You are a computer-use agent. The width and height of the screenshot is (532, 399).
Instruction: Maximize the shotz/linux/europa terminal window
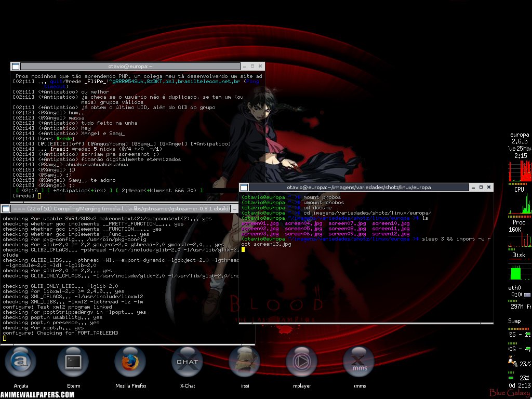pyautogui.click(x=481, y=187)
